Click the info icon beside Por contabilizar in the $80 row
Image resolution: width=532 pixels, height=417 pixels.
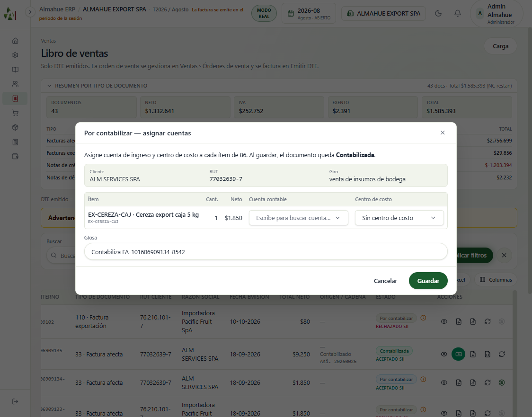tap(423, 318)
